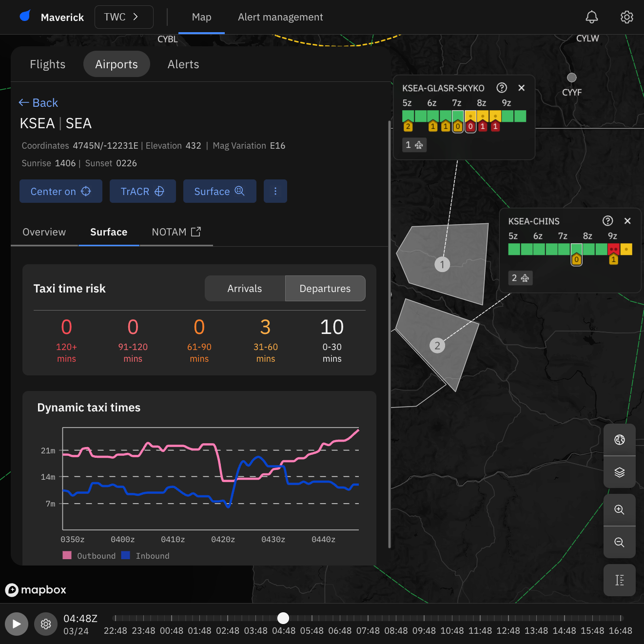Image resolution: width=644 pixels, height=644 pixels.
Task: Switch taxi time risk to Arrivals
Action: tap(245, 289)
